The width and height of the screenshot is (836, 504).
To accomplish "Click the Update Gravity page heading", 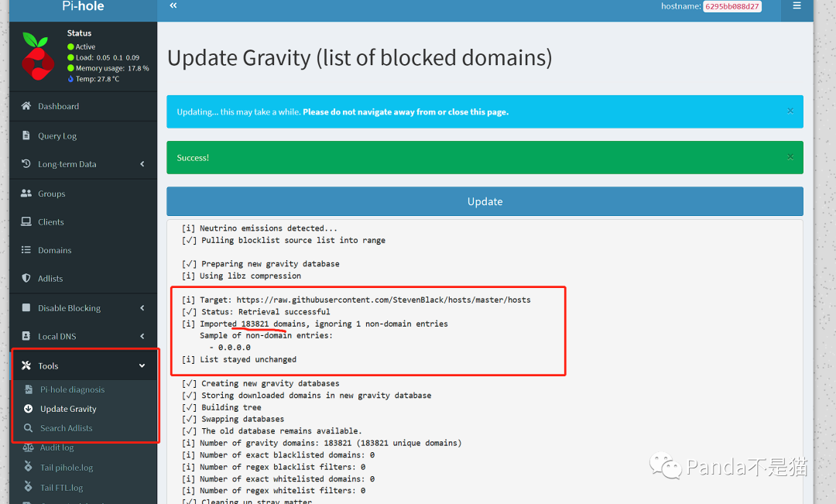I will pyautogui.click(x=360, y=57).
